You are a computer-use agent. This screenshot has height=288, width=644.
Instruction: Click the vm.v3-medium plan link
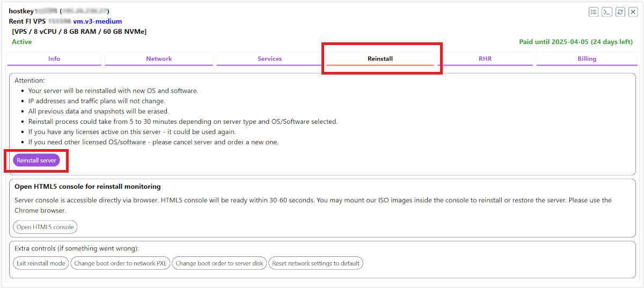click(x=97, y=21)
